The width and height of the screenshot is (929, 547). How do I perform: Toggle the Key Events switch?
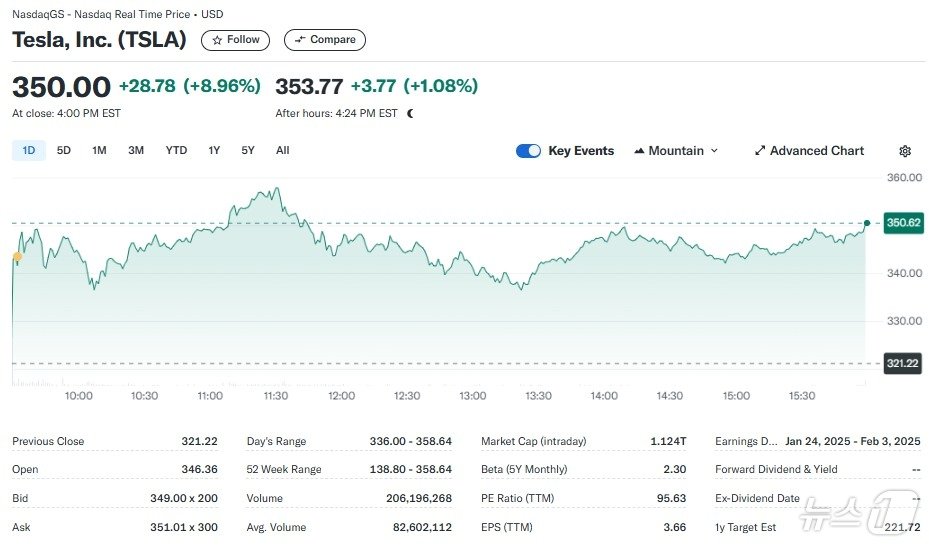tap(528, 151)
